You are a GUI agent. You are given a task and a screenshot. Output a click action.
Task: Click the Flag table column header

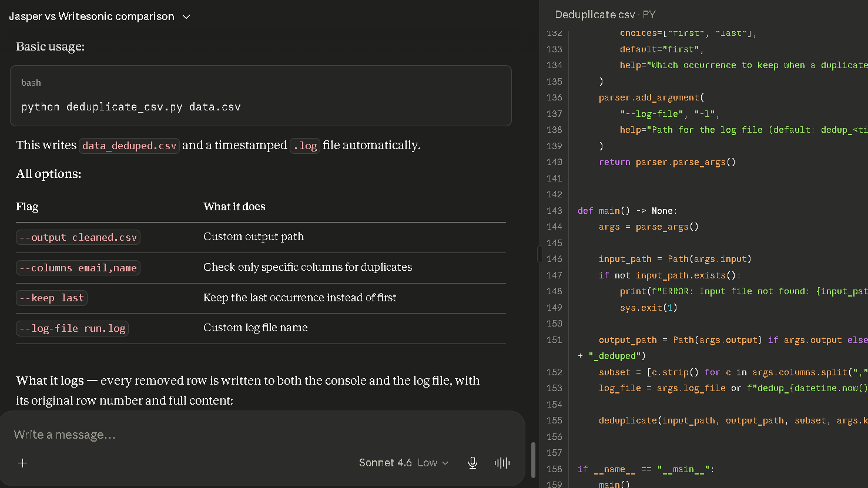(x=27, y=207)
